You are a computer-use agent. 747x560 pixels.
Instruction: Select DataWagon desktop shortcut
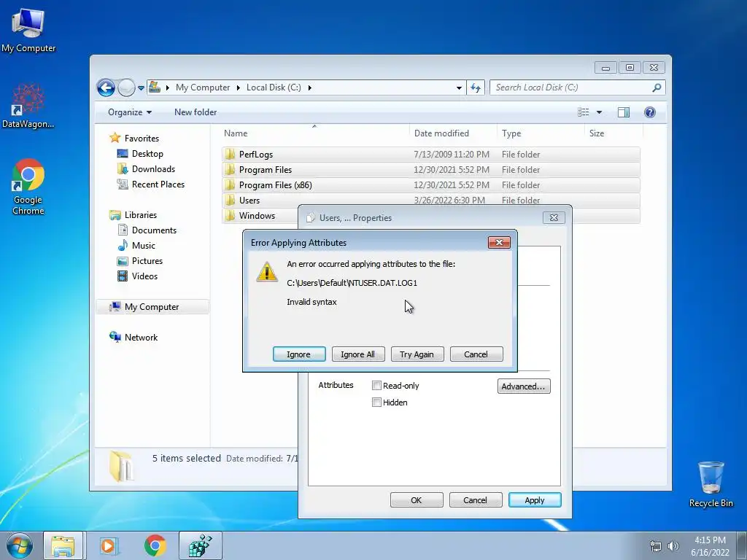[28, 106]
